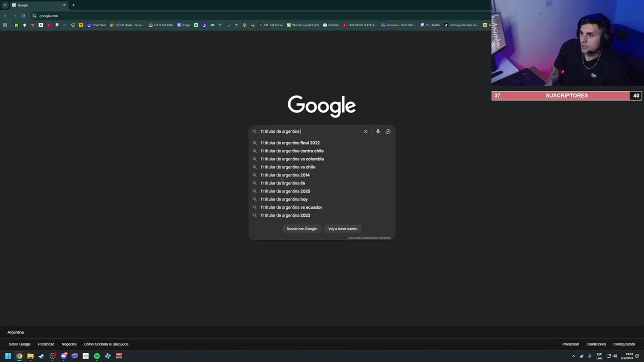Select suggestion 'argentina 2025'
Screen dimensions: 644x362
pos(322,191)
